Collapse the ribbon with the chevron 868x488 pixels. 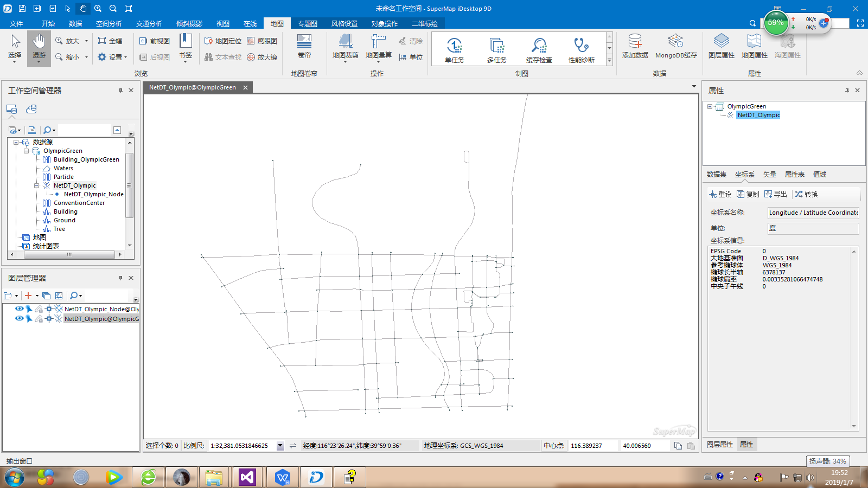pyautogui.click(x=859, y=73)
